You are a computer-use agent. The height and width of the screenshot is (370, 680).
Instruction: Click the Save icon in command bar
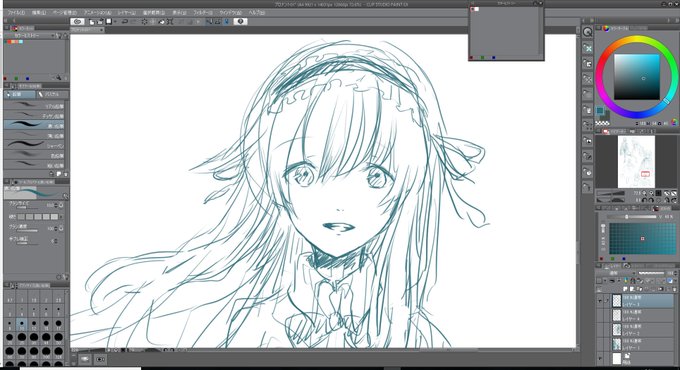(109, 21)
